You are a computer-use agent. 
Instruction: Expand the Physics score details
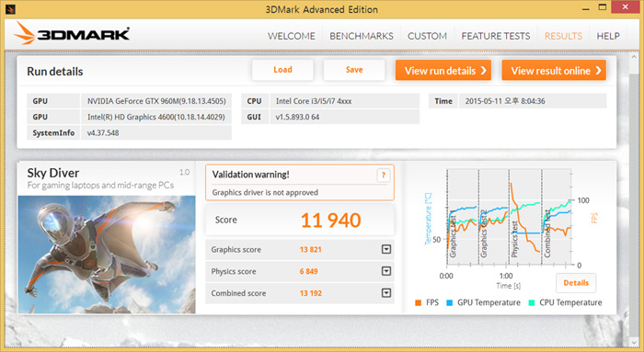coord(386,271)
